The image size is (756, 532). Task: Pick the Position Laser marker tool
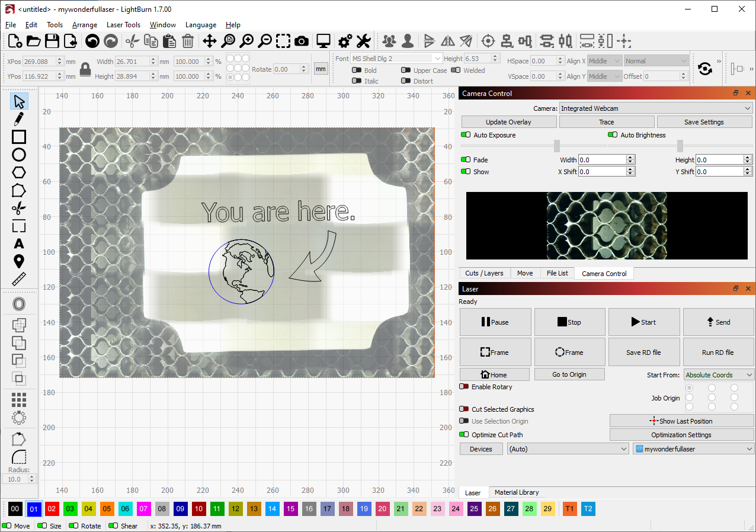click(19, 261)
